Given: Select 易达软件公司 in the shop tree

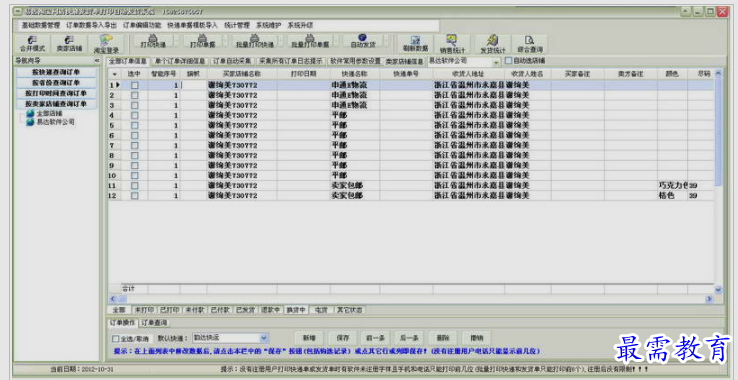Looking at the screenshot, I should 50,122.
